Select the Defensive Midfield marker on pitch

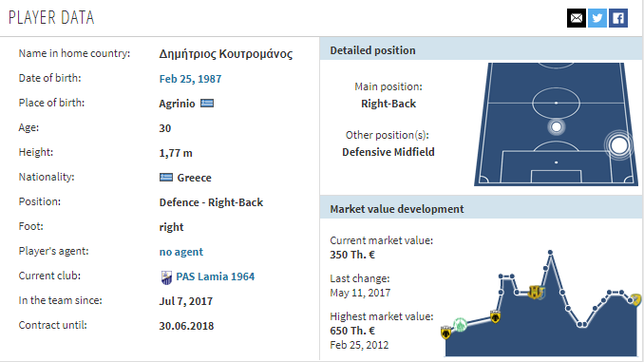(556, 127)
